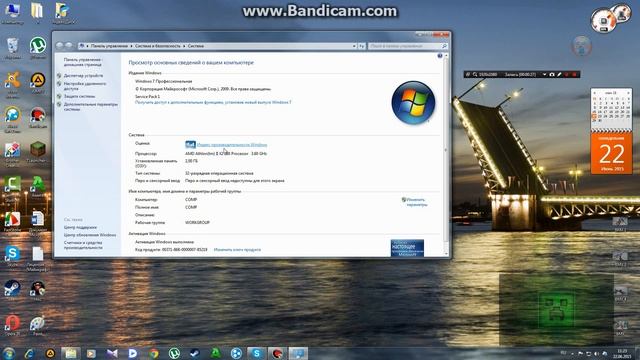Click the control panel search field
Viewport: 640px width, 360px height.
(408, 46)
